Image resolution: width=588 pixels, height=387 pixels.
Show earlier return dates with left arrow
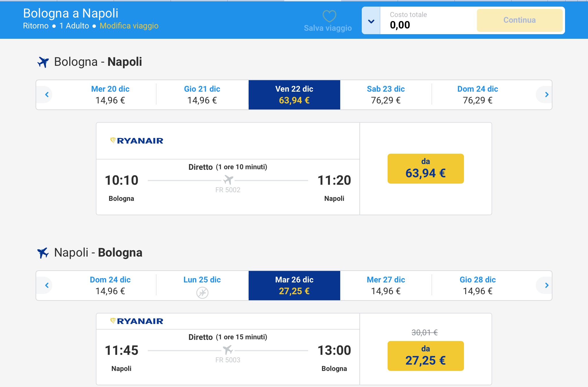[47, 285]
